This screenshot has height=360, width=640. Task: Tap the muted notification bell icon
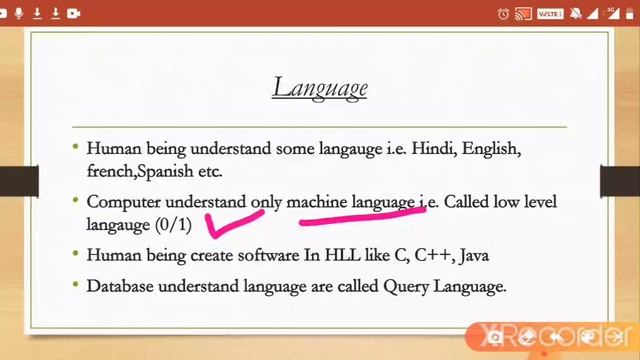coord(576,14)
